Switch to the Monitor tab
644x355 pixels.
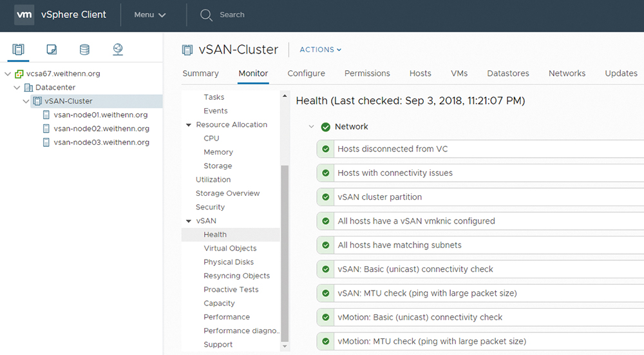(253, 73)
